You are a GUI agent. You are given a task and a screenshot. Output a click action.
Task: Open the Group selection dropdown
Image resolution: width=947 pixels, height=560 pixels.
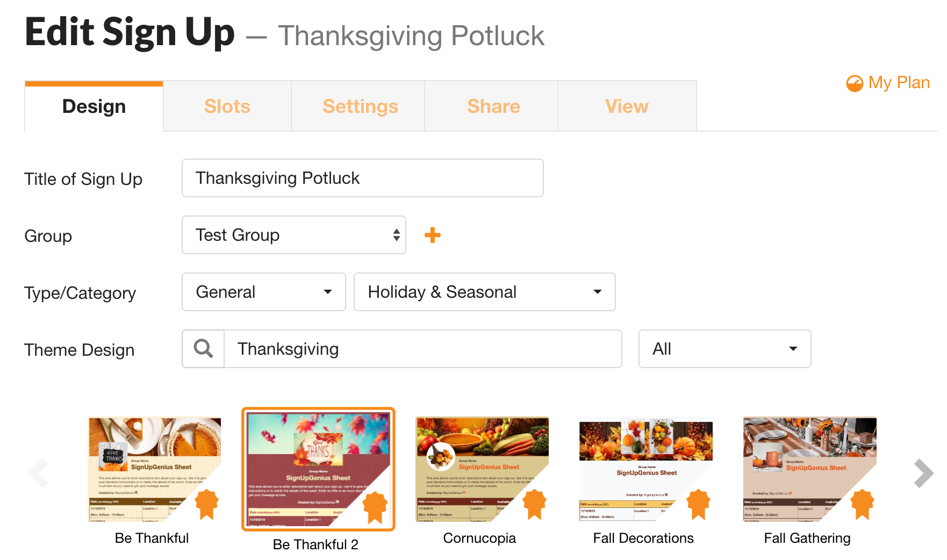(293, 235)
